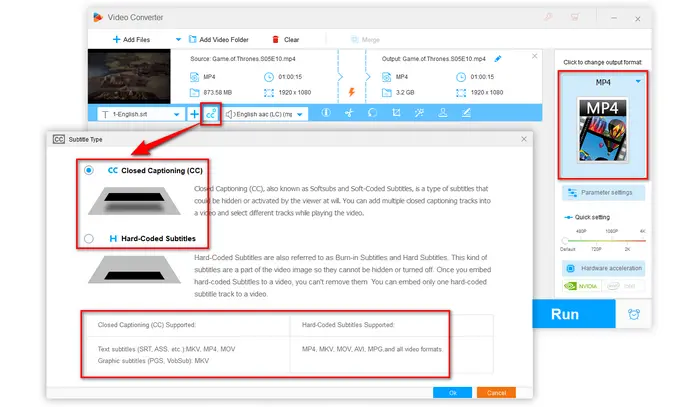Open the MP4 output format dropdown arrow
700x407 pixels.
click(x=638, y=82)
